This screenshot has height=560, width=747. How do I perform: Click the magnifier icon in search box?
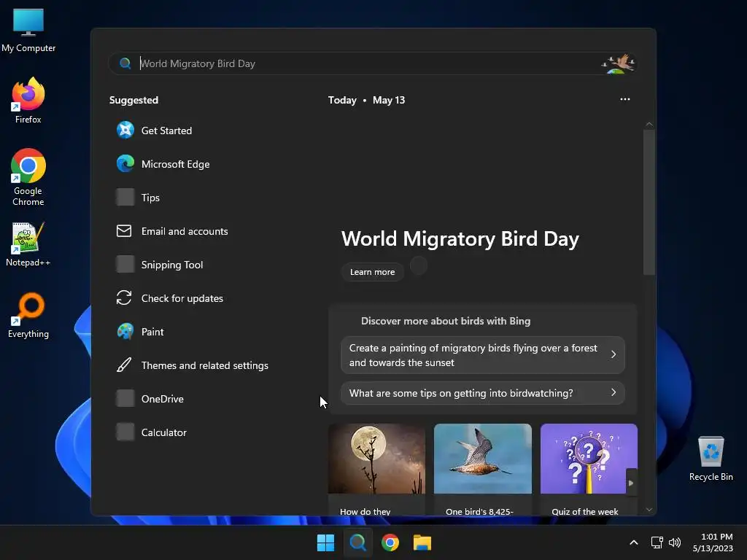[x=125, y=63]
